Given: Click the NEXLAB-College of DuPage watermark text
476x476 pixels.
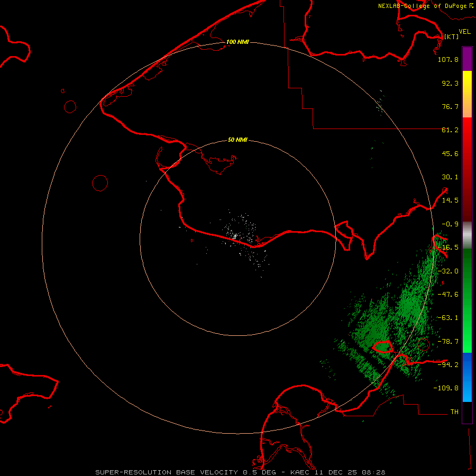Looking at the screenshot, I should point(426,6).
